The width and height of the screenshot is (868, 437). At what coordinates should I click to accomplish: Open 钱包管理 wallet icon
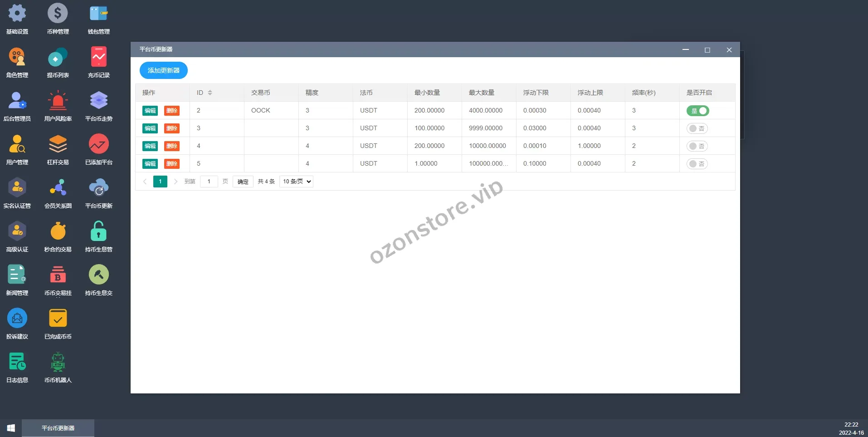(98, 14)
